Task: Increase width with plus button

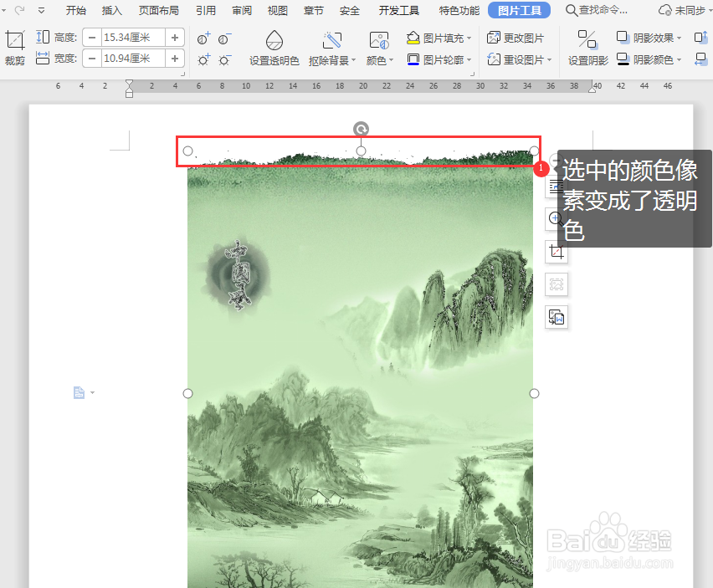Action: pyautogui.click(x=175, y=59)
